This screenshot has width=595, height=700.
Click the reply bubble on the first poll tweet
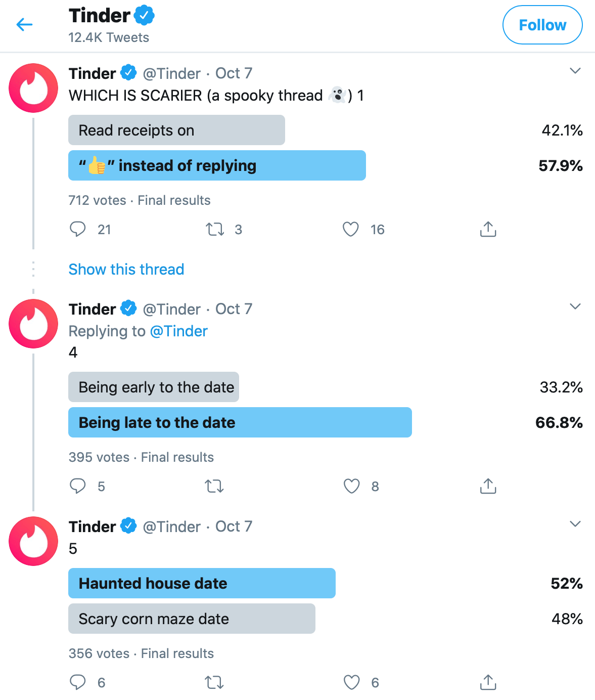click(x=78, y=229)
